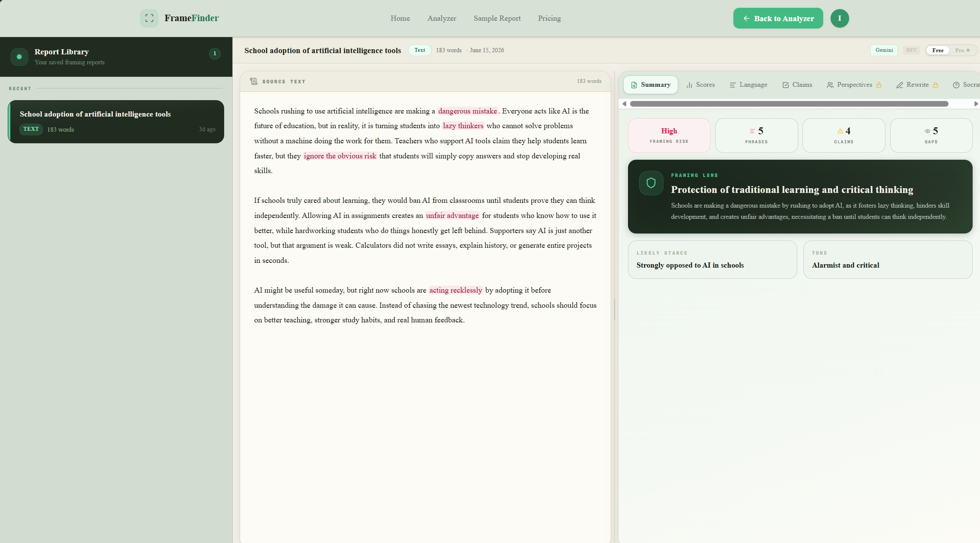Click the lock icon beside Perspectives

pos(879,85)
